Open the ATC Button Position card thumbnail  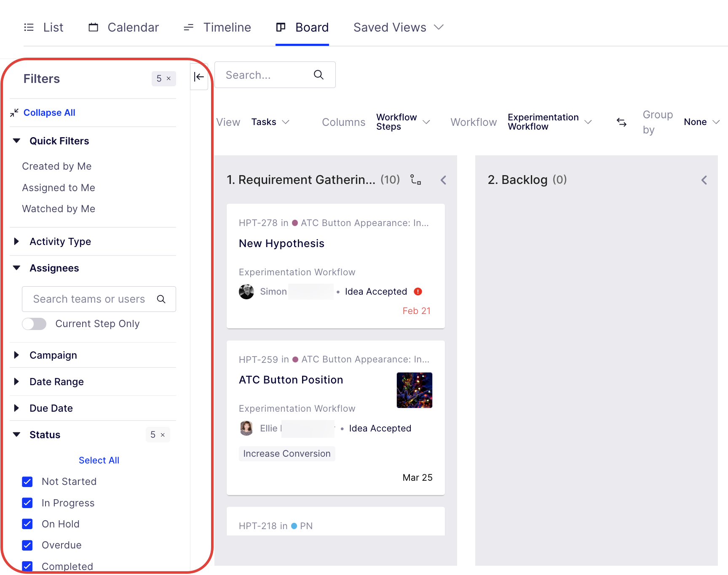[x=415, y=390]
